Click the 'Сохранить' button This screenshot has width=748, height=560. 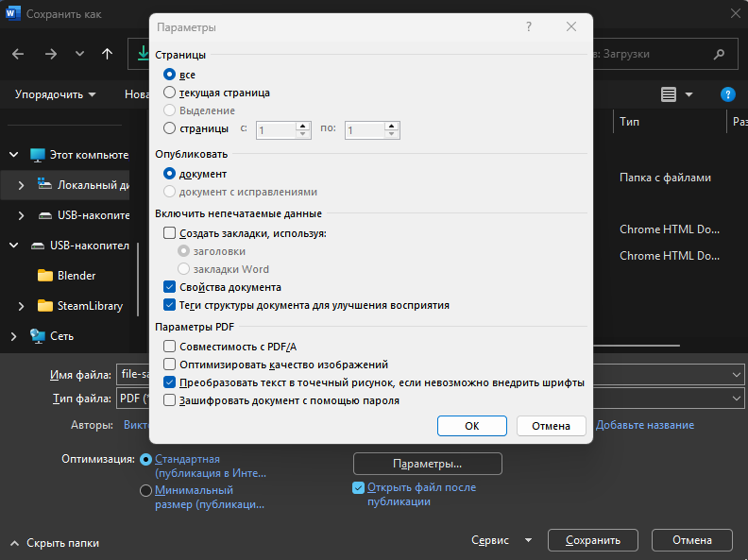tap(593, 540)
